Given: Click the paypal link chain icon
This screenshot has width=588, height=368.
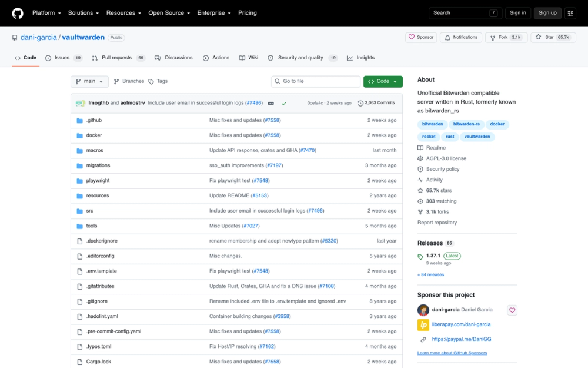Looking at the screenshot, I should point(423,340).
